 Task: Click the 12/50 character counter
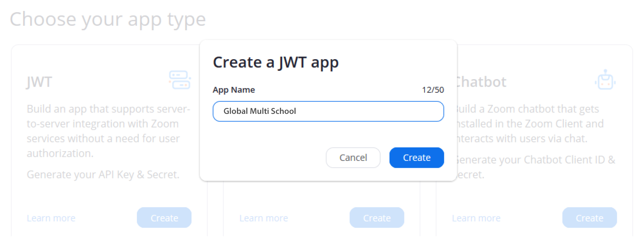(433, 90)
